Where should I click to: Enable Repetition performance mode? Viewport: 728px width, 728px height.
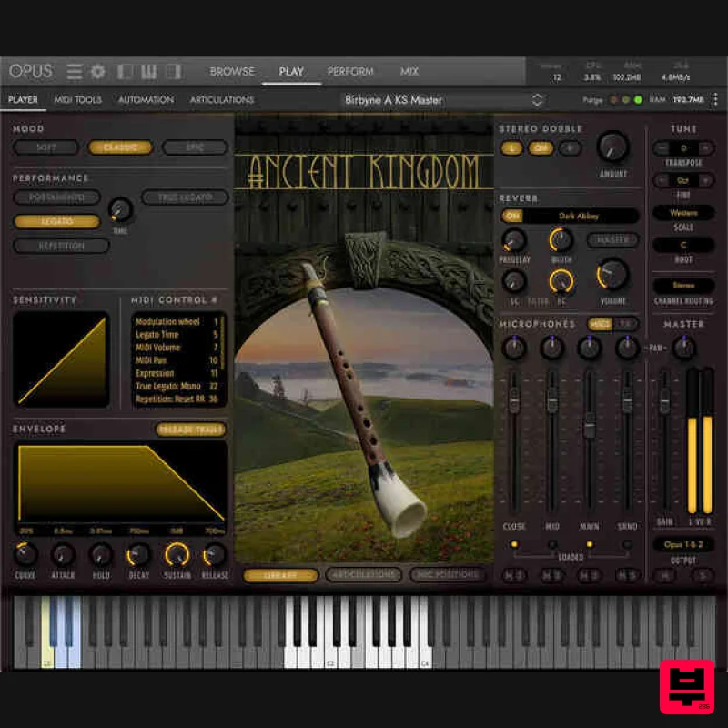coord(62,246)
